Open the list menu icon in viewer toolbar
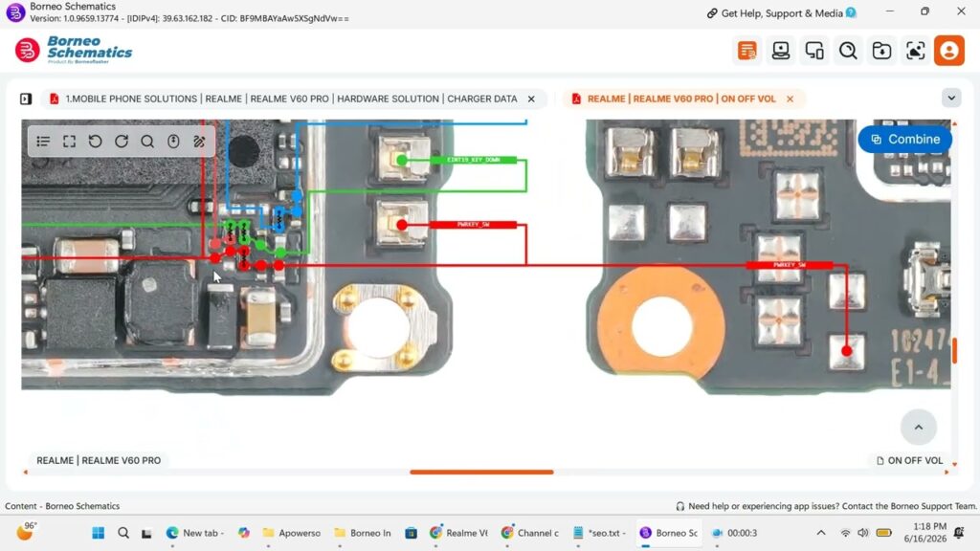Image resolution: width=980 pixels, height=551 pixels. click(x=43, y=142)
